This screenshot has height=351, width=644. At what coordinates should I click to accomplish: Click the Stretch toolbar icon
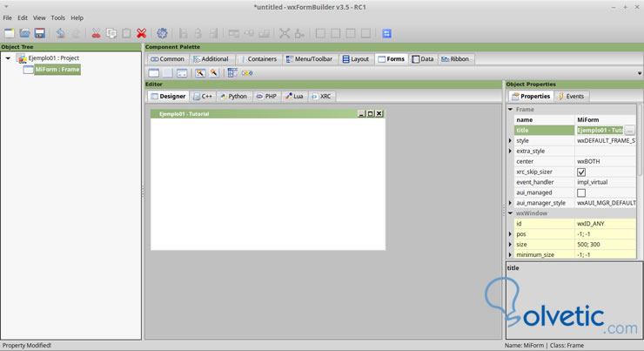pyautogui.click(x=300, y=33)
